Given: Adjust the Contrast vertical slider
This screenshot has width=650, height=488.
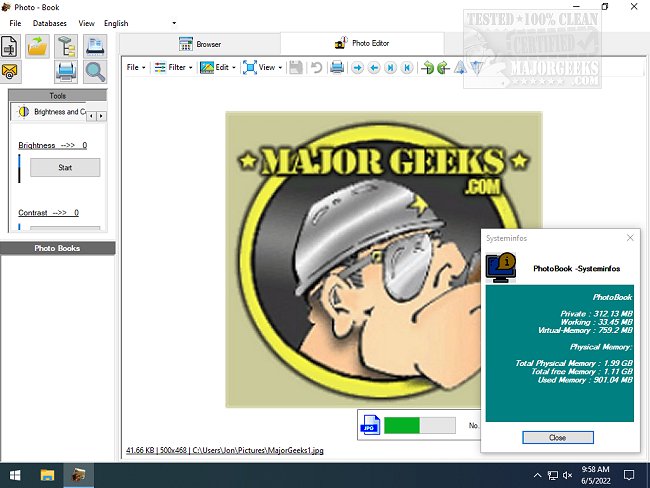Looking at the screenshot, I should [19, 227].
